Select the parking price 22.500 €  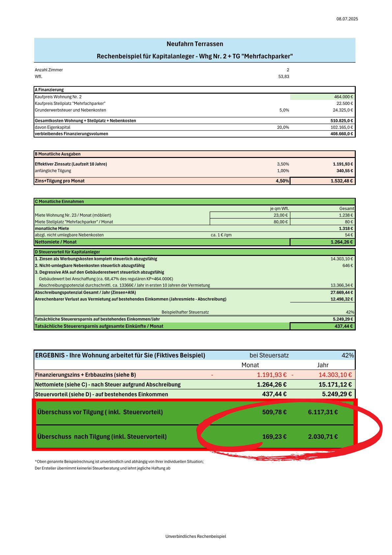(345, 104)
